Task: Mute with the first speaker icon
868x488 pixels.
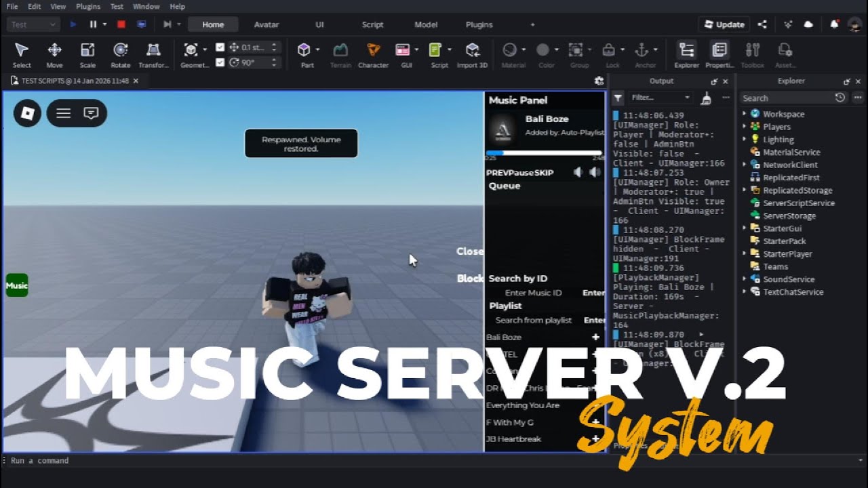Action: tap(578, 172)
